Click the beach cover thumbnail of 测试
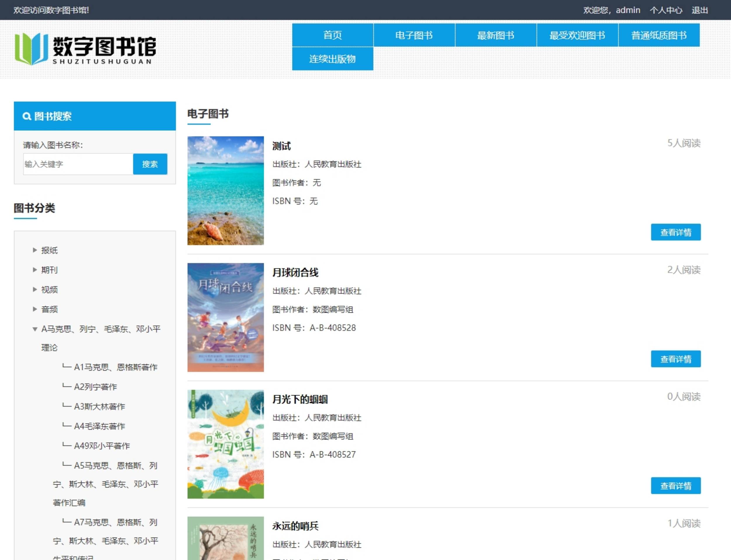This screenshot has height=560, width=731. (x=225, y=191)
